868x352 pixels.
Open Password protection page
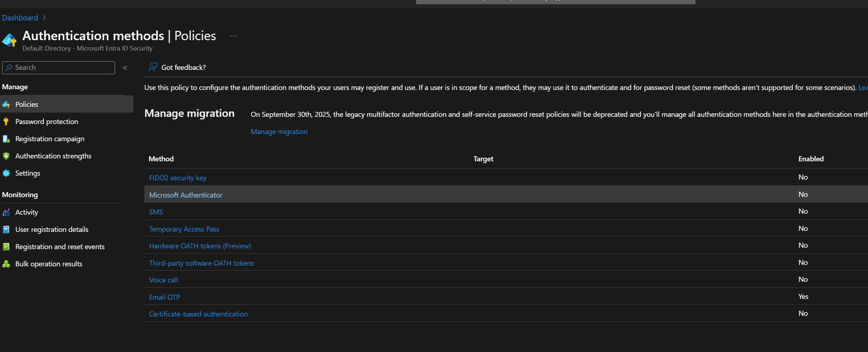click(47, 122)
